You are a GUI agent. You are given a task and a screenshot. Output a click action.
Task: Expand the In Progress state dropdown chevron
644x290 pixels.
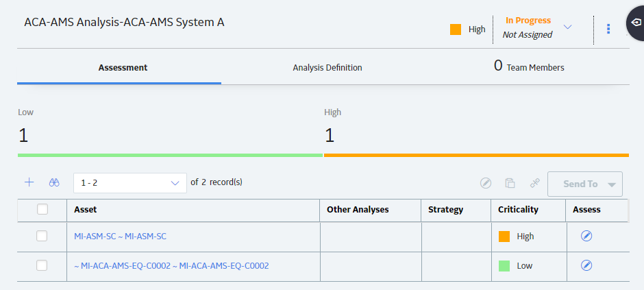(567, 27)
